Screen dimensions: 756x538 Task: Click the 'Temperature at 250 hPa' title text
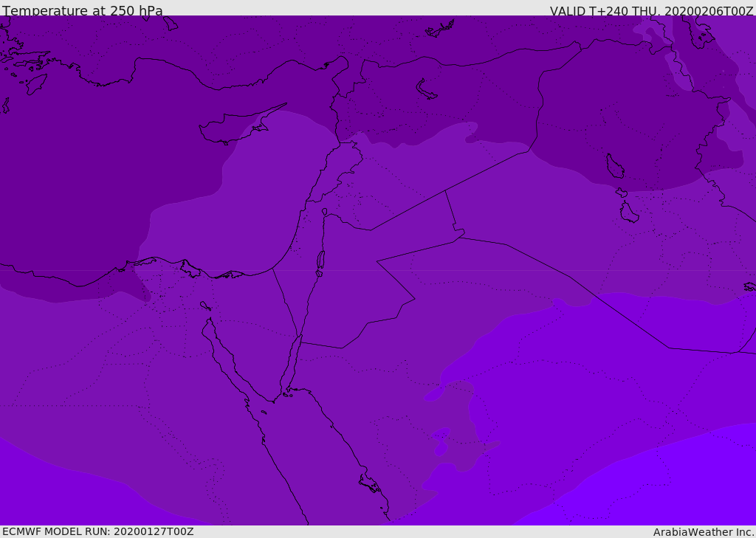pyautogui.click(x=83, y=10)
